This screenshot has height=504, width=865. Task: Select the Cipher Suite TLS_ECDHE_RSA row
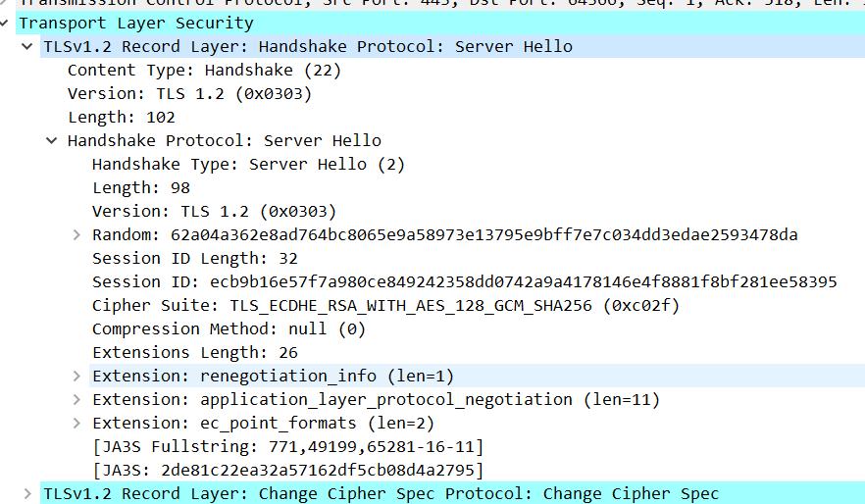[385, 305]
